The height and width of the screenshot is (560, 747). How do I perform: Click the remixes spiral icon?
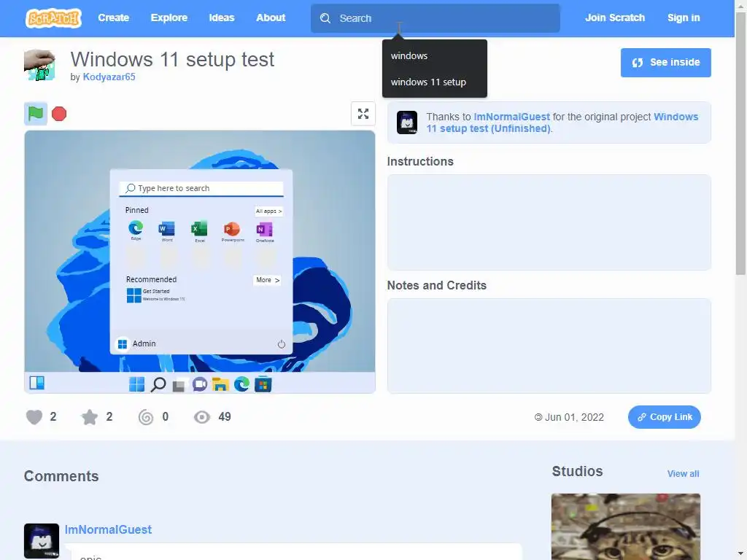[x=146, y=418]
